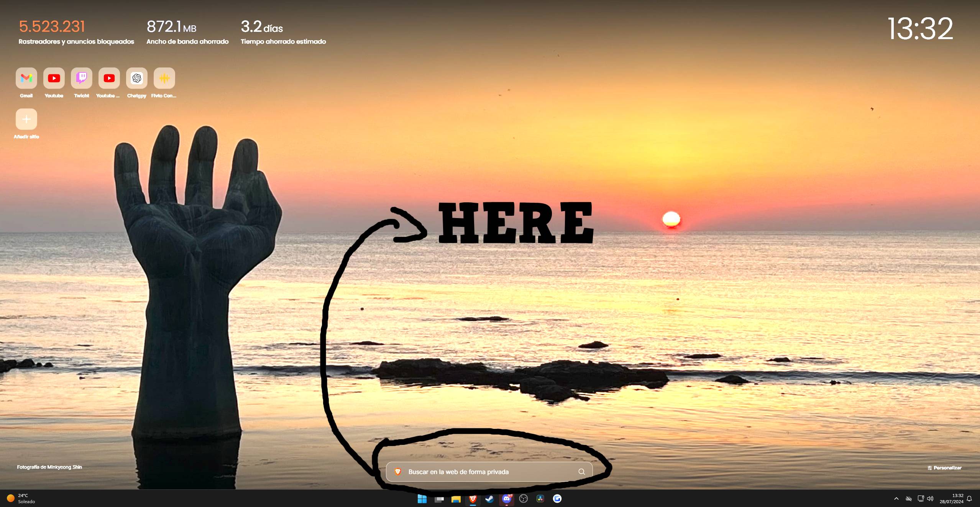This screenshot has width=980, height=507.
Task: Click the blocked trackers counter 5.523.231
Action: tap(52, 26)
